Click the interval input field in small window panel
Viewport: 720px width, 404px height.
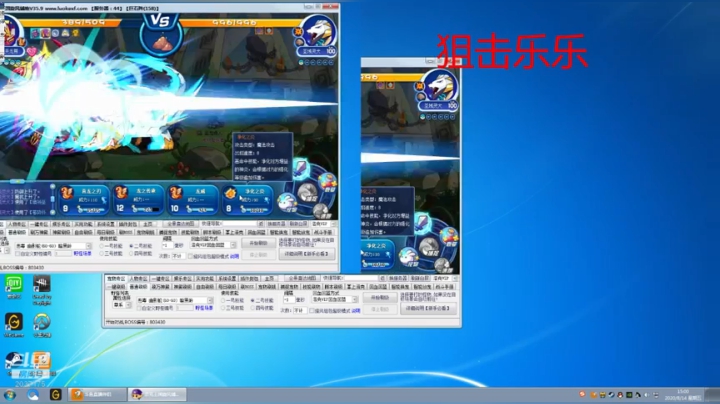pos(289,300)
